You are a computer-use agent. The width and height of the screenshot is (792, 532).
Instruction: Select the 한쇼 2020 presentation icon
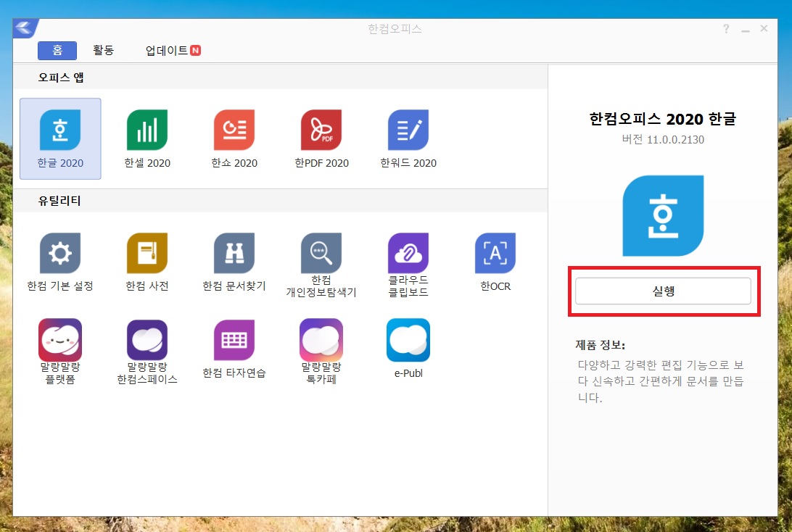coord(234,130)
